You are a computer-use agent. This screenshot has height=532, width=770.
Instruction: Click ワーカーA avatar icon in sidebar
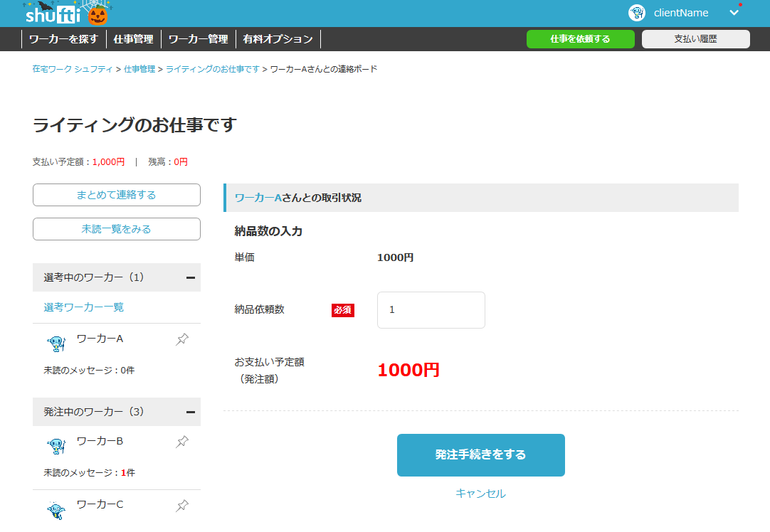pyautogui.click(x=56, y=344)
